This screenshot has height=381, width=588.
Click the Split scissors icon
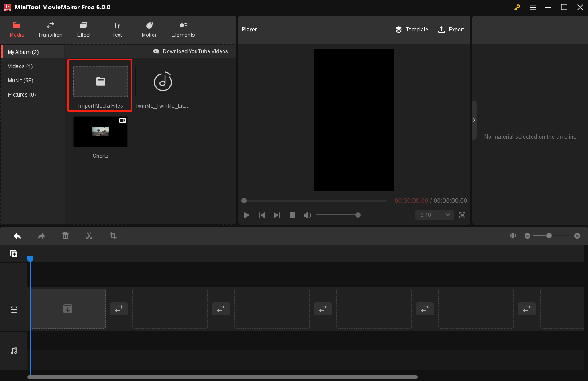(89, 236)
